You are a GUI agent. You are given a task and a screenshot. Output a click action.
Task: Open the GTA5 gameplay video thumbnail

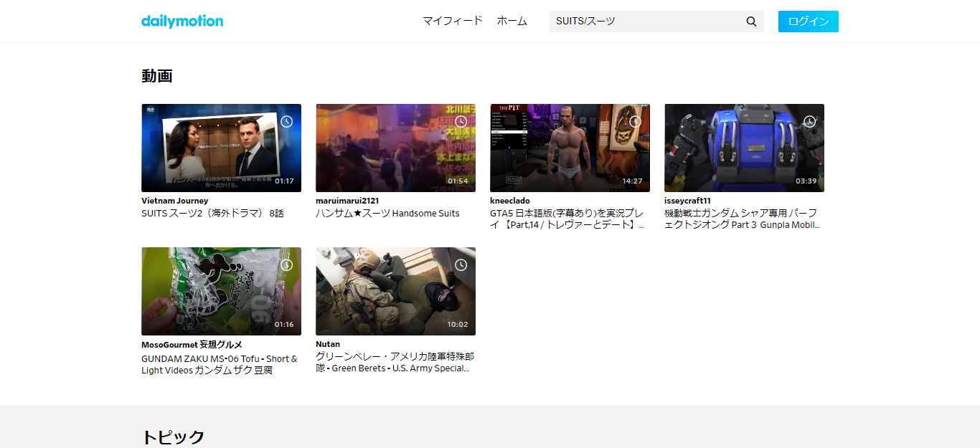(570, 148)
